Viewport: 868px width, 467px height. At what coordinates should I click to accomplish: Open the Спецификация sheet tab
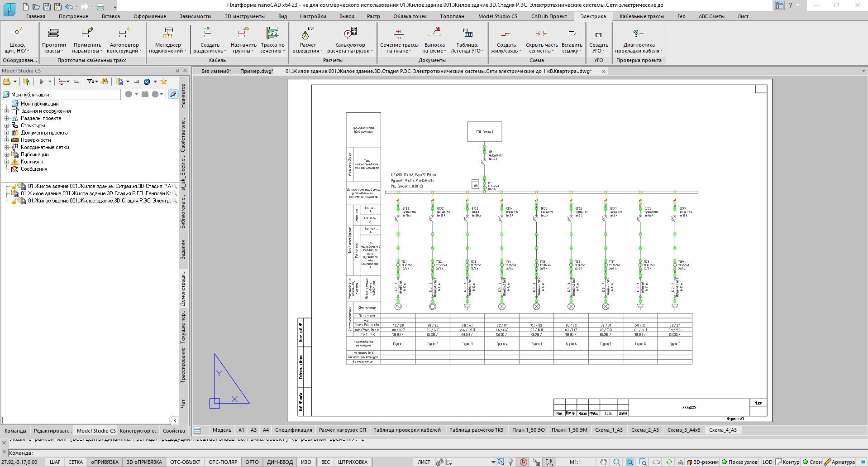pyautogui.click(x=293, y=430)
